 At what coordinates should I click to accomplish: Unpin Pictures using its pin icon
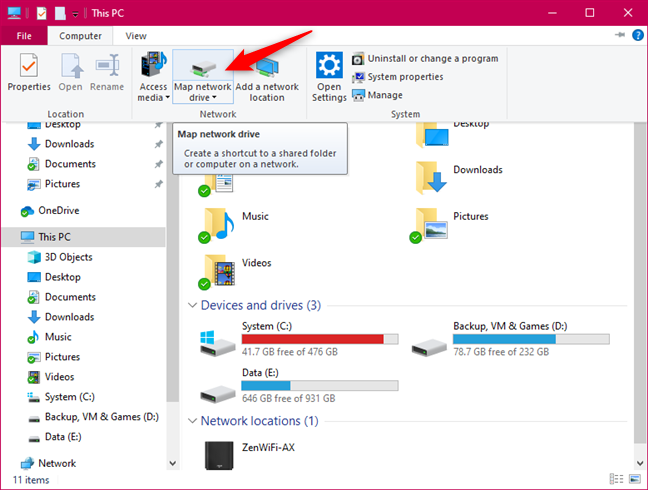[159, 184]
